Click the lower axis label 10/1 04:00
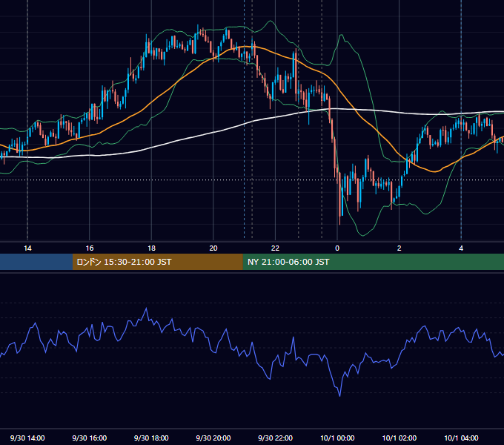Screen dimensions: 504x445 click(x=461, y=438)
